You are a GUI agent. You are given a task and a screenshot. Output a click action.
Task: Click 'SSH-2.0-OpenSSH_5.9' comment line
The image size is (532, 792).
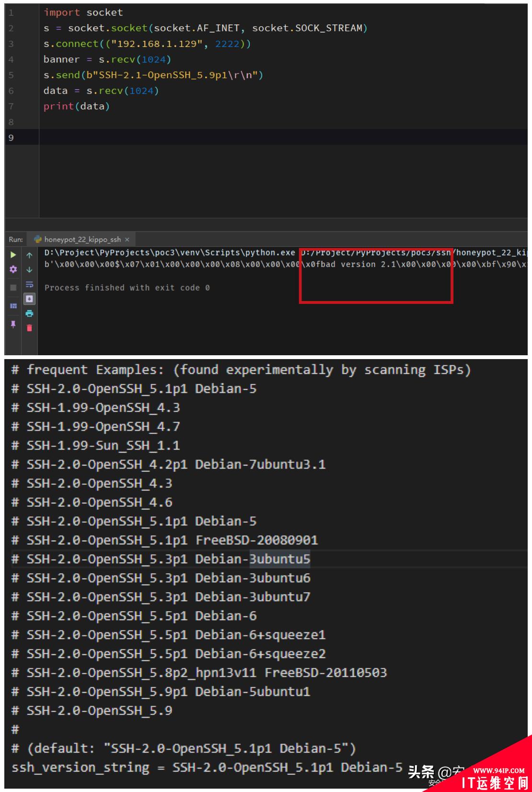[92, 710]
